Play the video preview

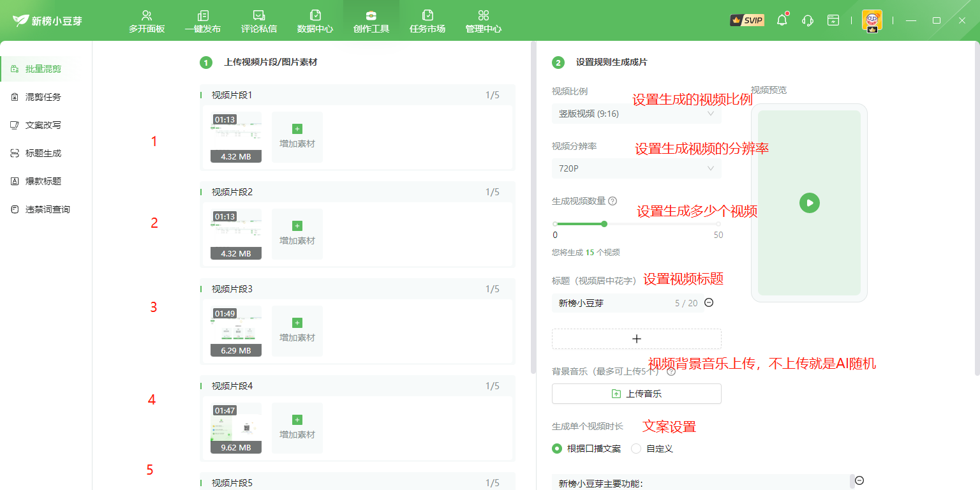[809, 203]
